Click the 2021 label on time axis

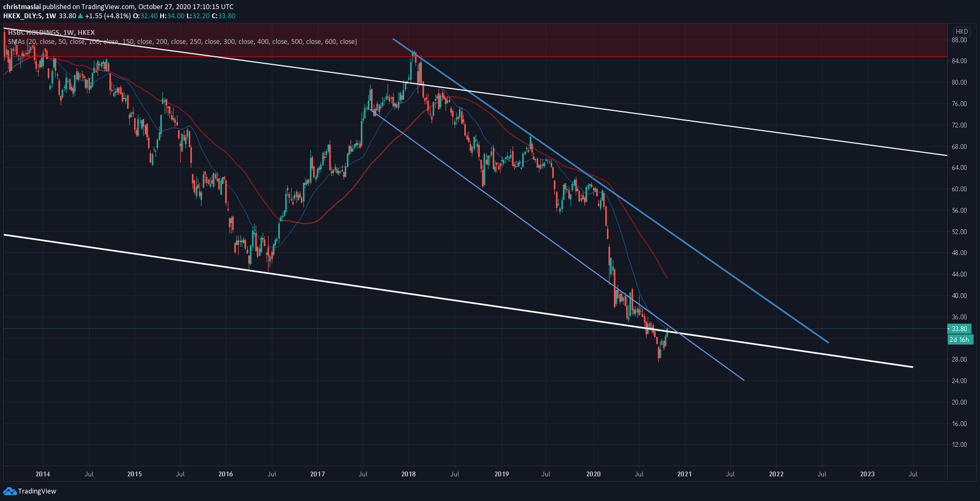(685, 474)
